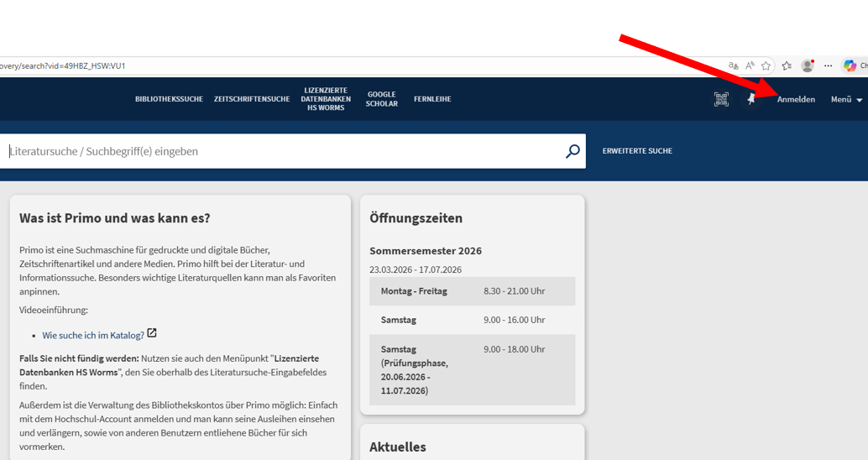The image size is (868, 460).
Task: Click external link icon beside Katalog link
Action: [x=152, y=333]
